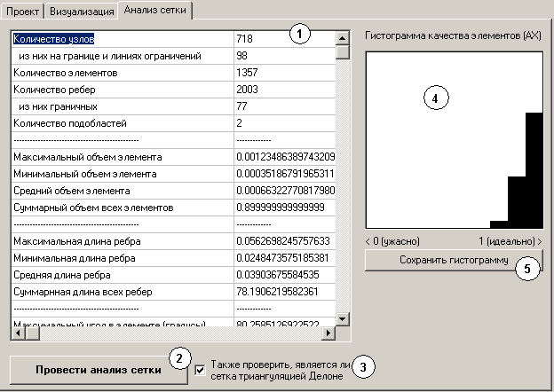This screenshot has width=554, height=392.
Task: Click the table's horizontal scrollbar right arrow
Action: [x=328, y=333]
